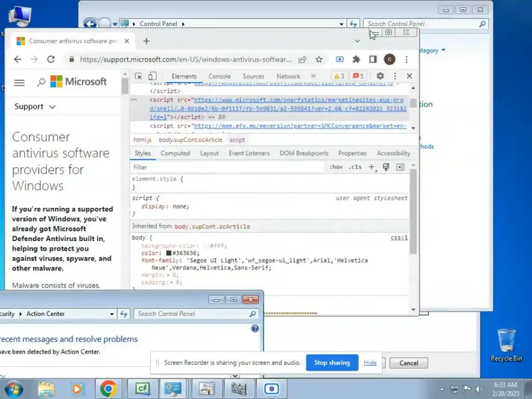This screenshot has height=399, width=532.
Task: Open Properties tab in DevTools
Action: tap(353, 153)
